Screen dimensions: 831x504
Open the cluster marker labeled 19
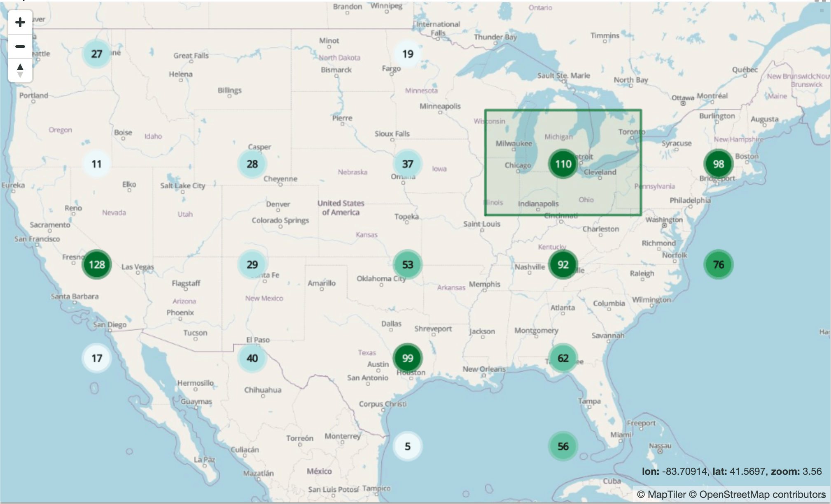408,54
